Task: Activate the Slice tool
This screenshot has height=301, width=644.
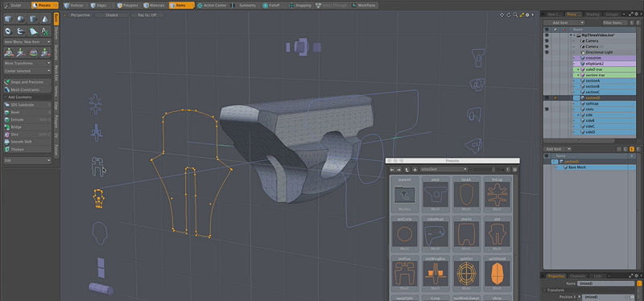Action: tap(27, 134)
